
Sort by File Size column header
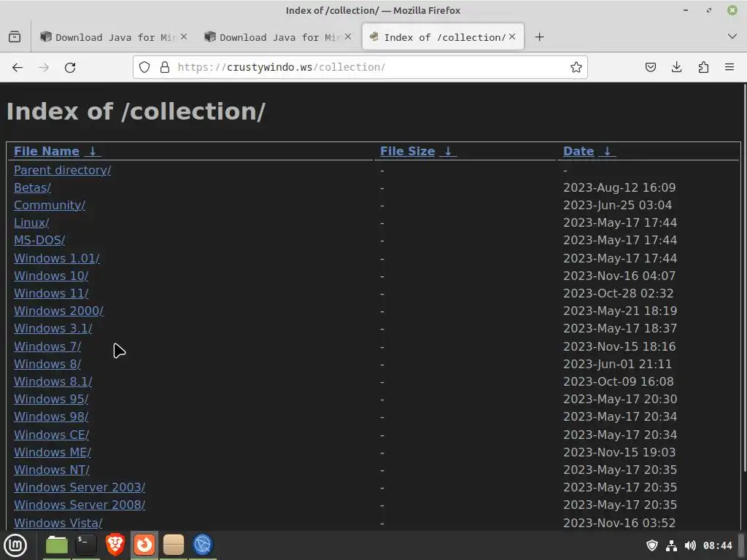click(x=407, y=151)
